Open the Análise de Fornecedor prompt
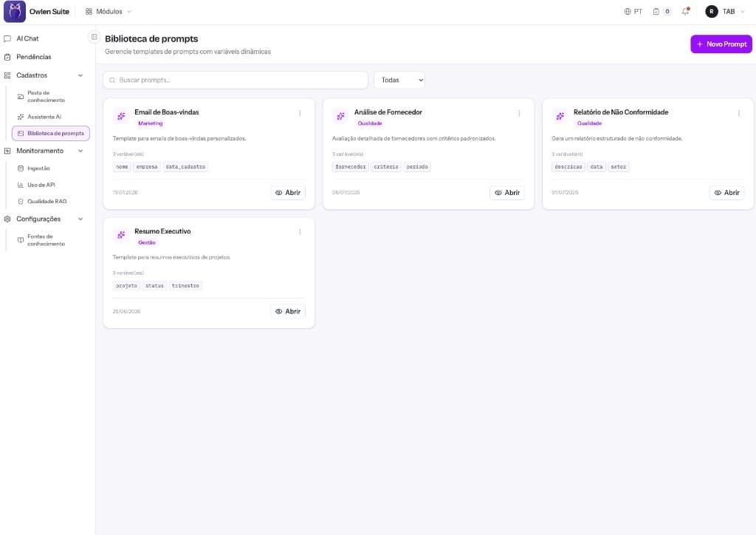This screenshot has height=535, width=756. point(507,192)
